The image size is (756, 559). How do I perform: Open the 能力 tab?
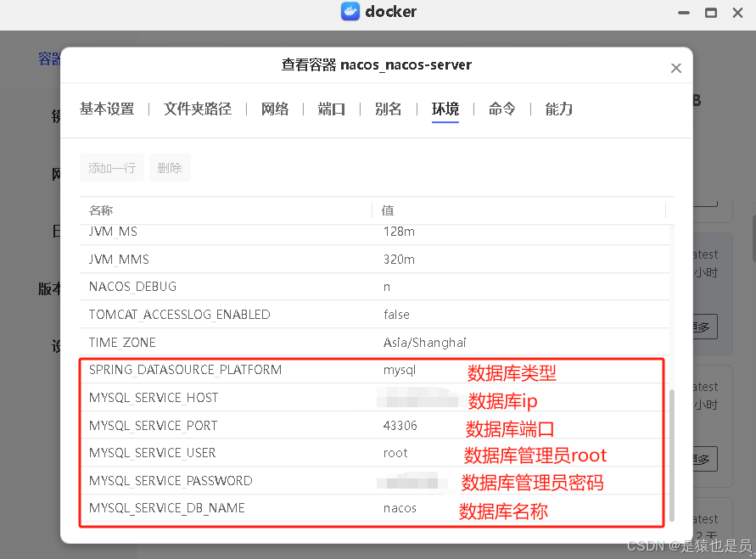click(559, 109)
